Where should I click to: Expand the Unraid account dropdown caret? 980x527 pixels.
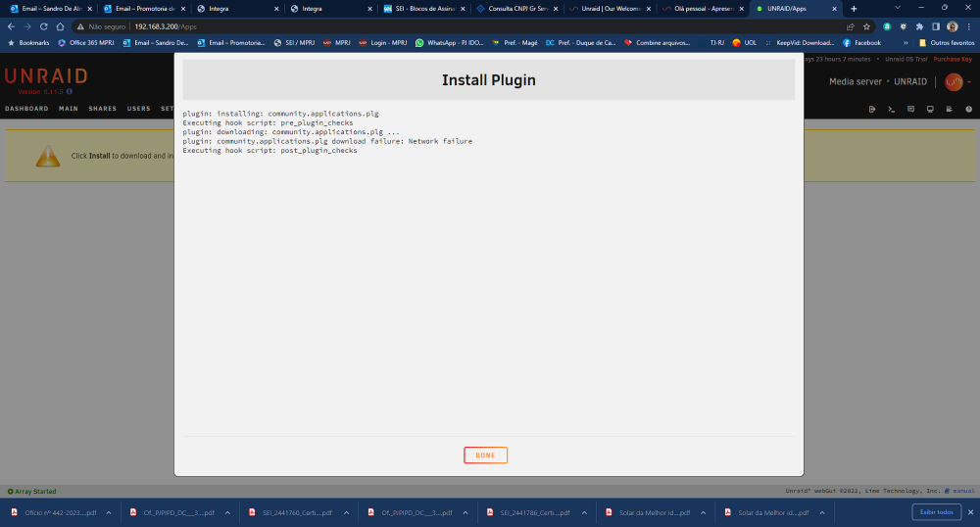click(969, 82)
